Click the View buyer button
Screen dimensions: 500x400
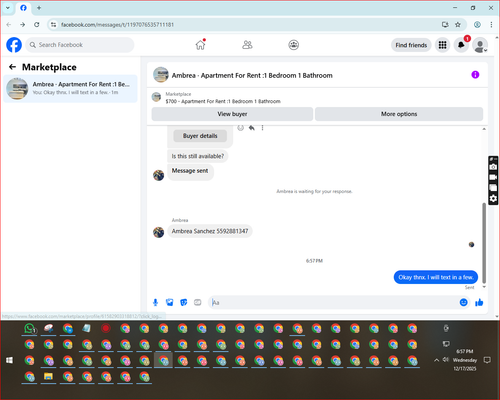(x=232, y=114)
